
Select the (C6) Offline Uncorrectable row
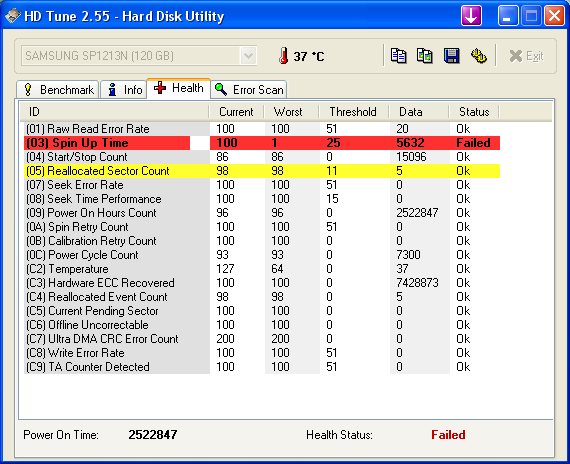[262, 325]
